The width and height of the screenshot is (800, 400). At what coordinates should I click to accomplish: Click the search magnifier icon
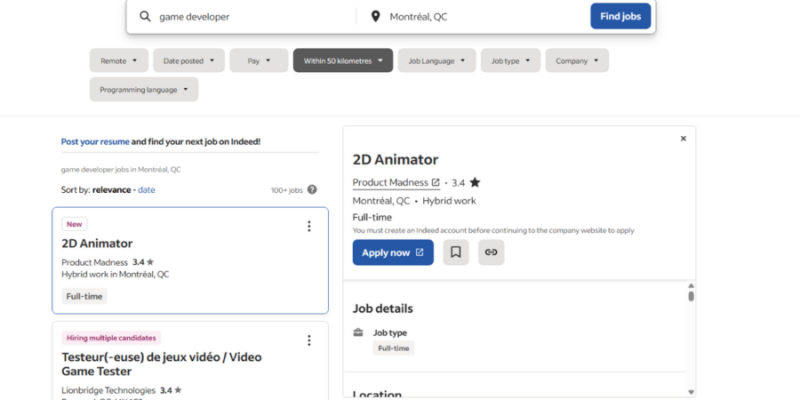(x=145, y=17)
